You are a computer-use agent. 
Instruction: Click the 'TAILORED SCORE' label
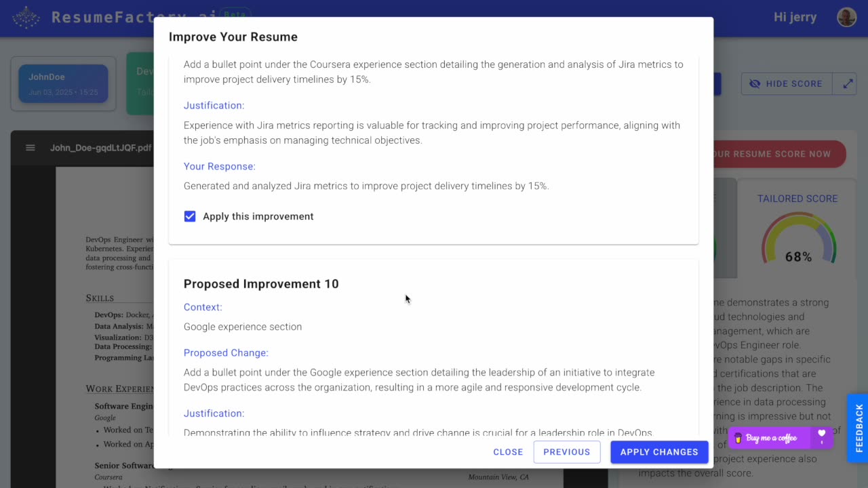click(797, 199)
